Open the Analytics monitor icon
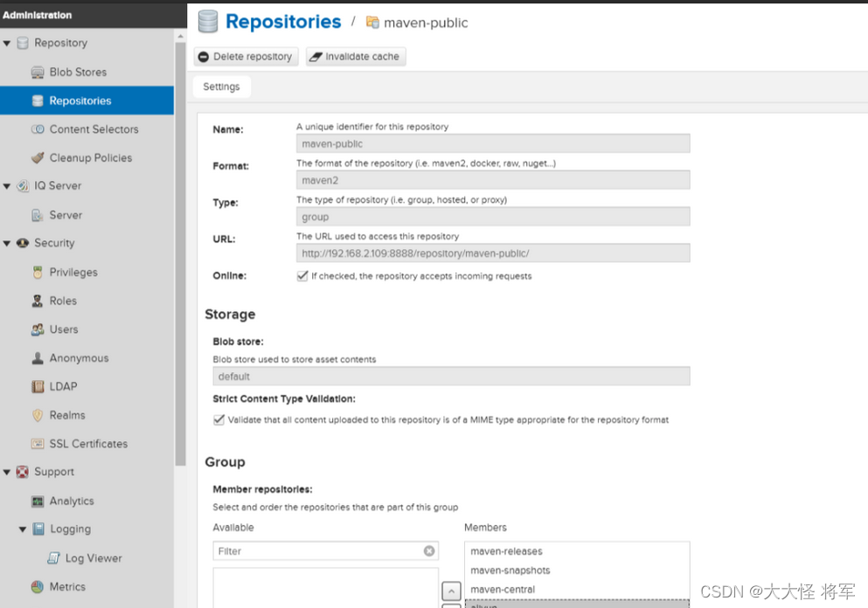 pos(38,501)
